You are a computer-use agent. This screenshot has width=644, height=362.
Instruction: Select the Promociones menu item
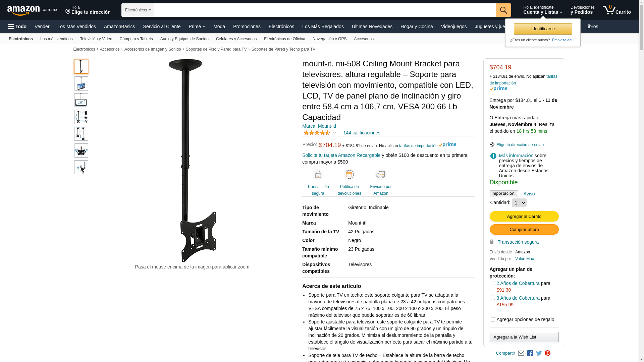[x=247, y=26]
